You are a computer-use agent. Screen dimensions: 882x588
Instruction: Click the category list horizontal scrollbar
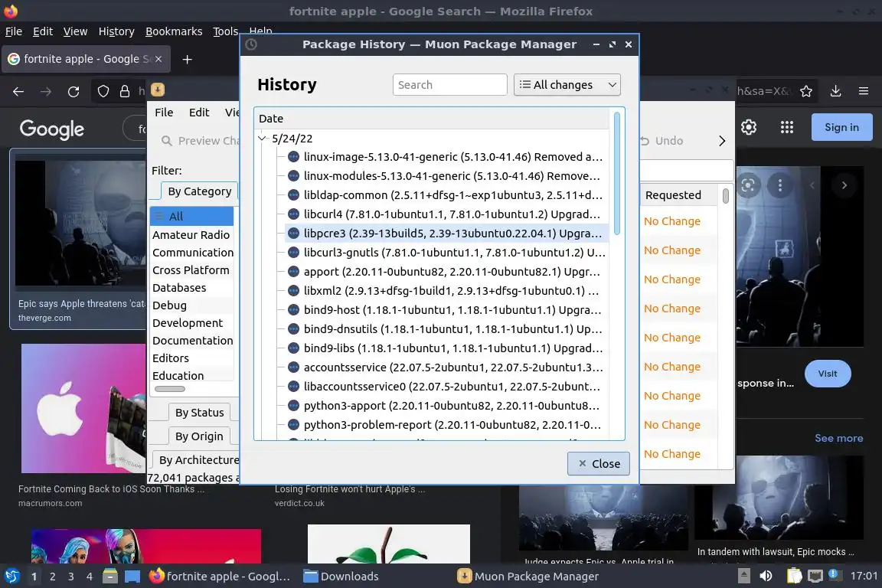(x=170, y=389)
